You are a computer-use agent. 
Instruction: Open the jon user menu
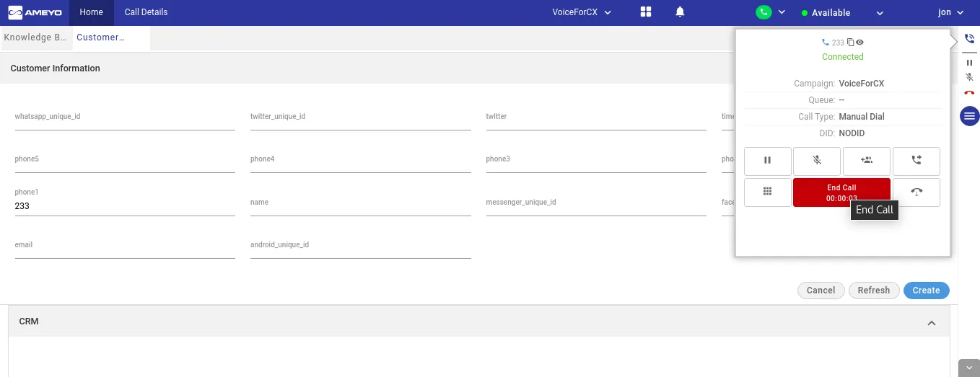tap(950, 12)
